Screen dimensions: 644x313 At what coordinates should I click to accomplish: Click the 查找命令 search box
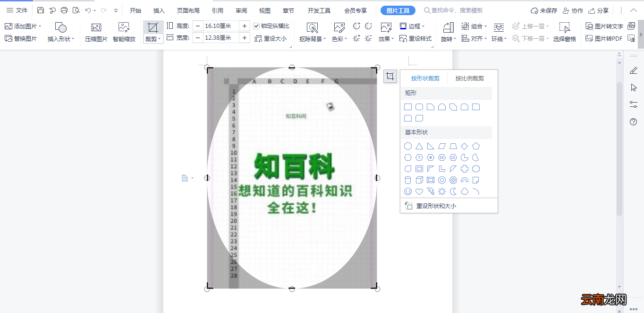point(453,10)
